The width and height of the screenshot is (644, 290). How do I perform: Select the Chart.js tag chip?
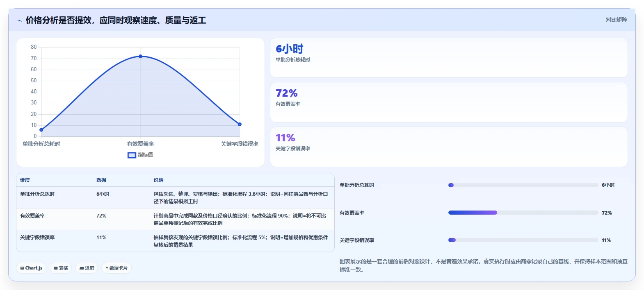pos(31,268)
